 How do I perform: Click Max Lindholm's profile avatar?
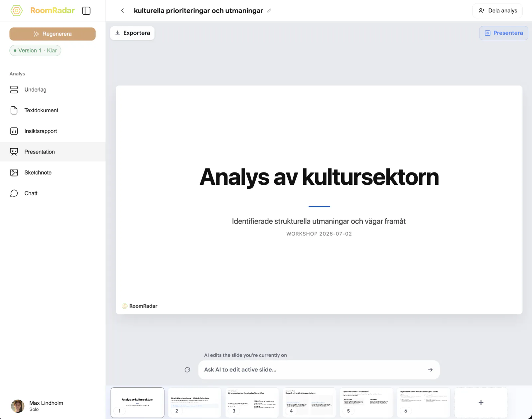(x=18, y=406)
